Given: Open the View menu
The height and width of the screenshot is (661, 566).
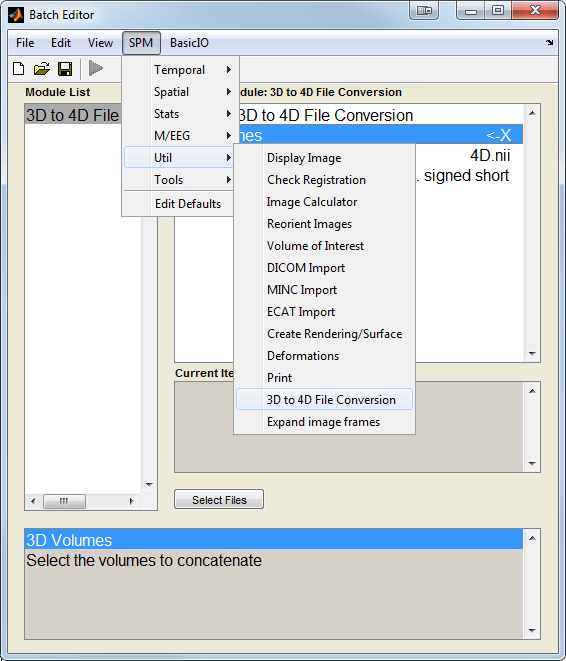Looking at the screenshot, I should [x=100, y=43].
